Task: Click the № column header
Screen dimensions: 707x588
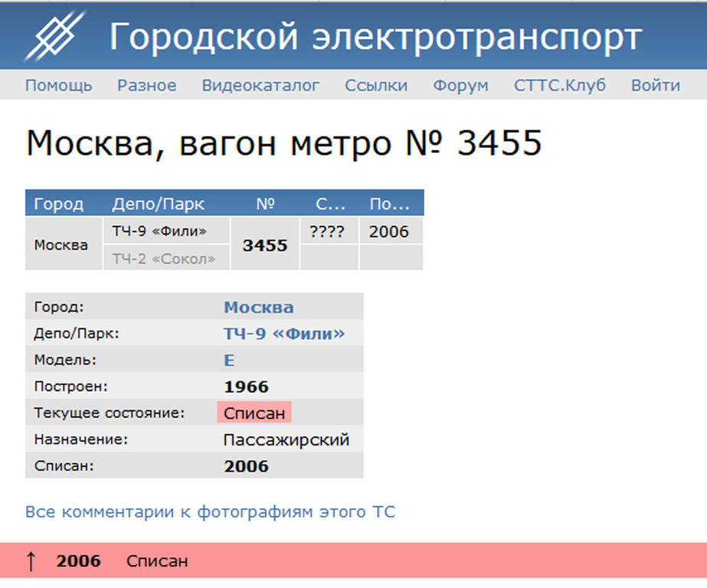Action: click(265, 204)
